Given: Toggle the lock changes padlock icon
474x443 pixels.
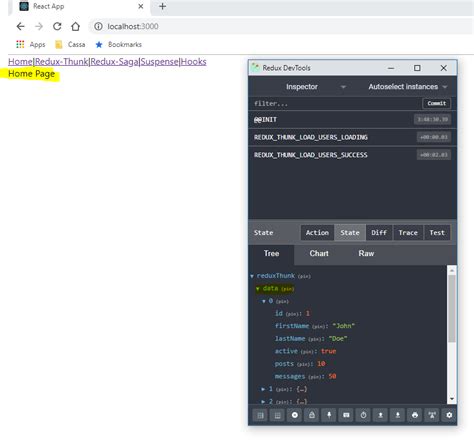Looking at the screenshot, I should [x=312, y=415].
